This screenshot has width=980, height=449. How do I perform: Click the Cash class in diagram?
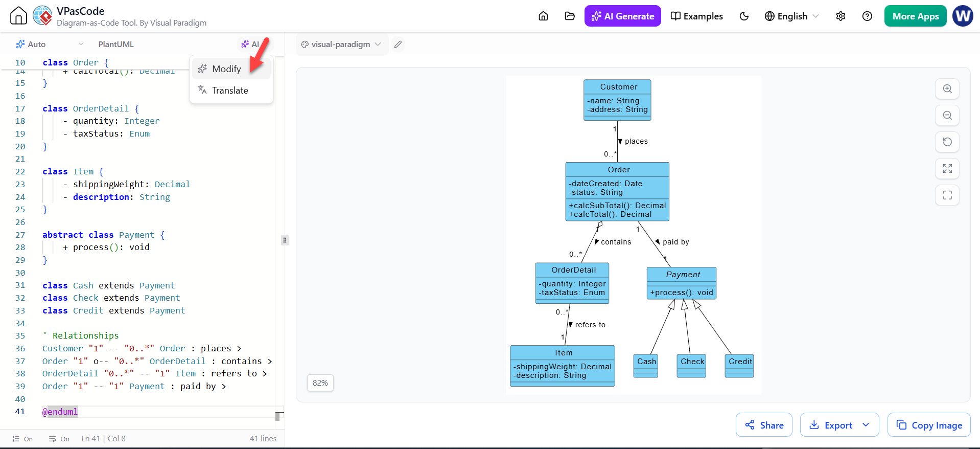click(646, 366)
